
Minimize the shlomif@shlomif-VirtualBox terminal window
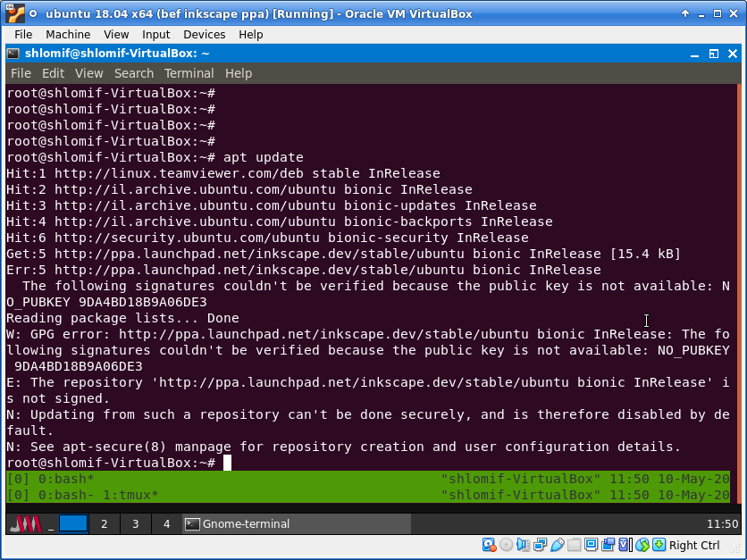tap(694, 54)
